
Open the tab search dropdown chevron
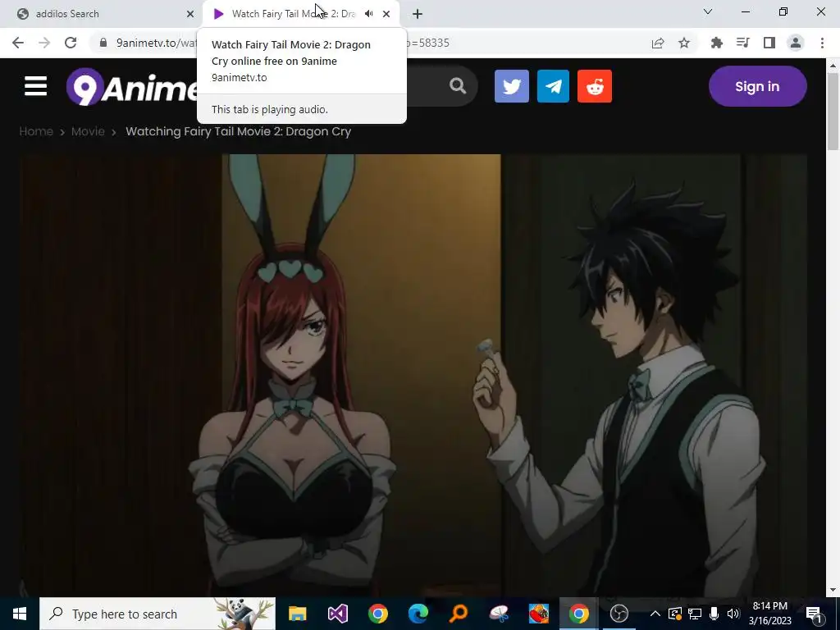(708, 11)
